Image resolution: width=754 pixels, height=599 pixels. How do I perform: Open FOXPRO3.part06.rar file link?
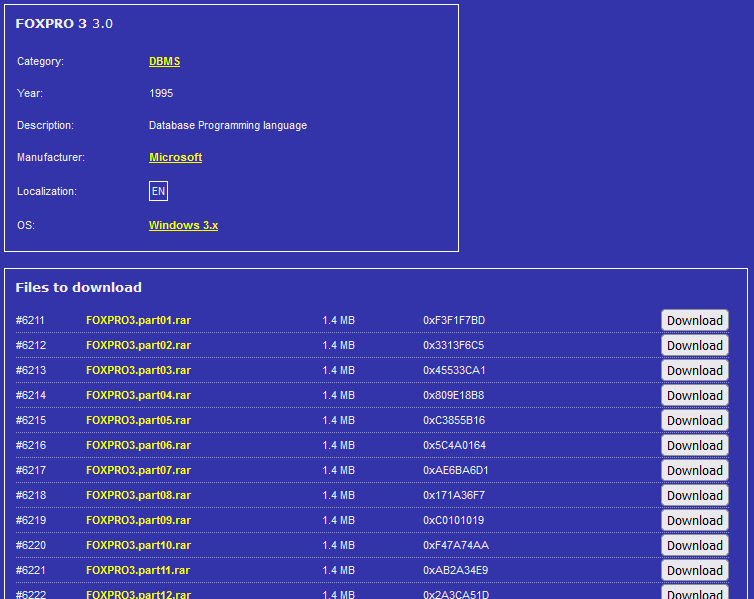138,445
